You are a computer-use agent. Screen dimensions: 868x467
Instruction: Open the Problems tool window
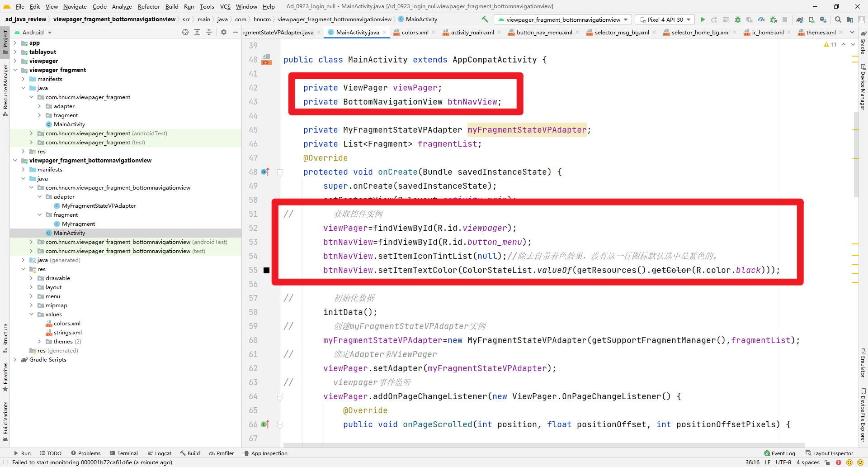pyautogui.click(x=85, y=453)
